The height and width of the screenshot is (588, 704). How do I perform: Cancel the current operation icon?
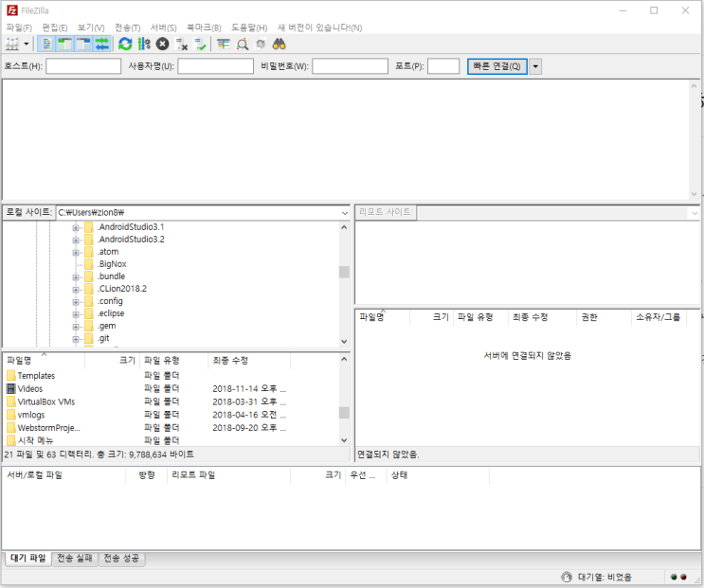[x=163, y=44]
